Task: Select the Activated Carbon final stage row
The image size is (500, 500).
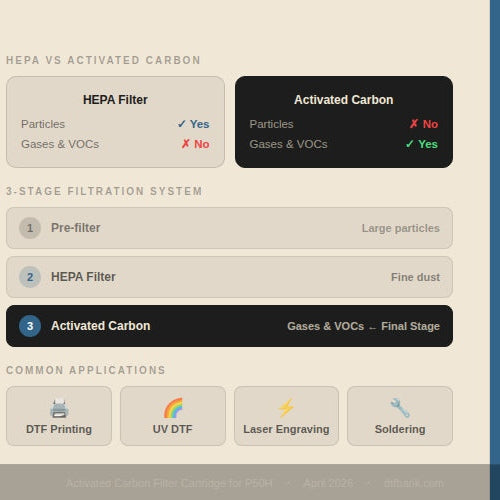Action: tap(229, 326)
